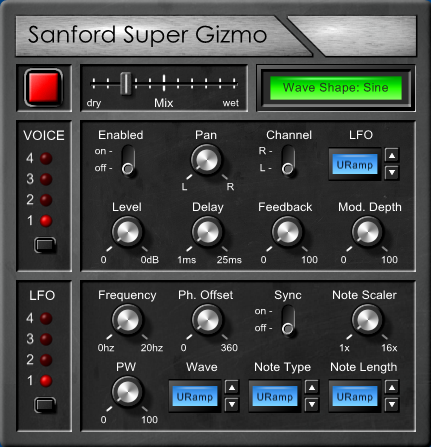Toggle the Enabled on/off switch
The width and height of the screenshot is (431, 447).
[x=128, y=161]
